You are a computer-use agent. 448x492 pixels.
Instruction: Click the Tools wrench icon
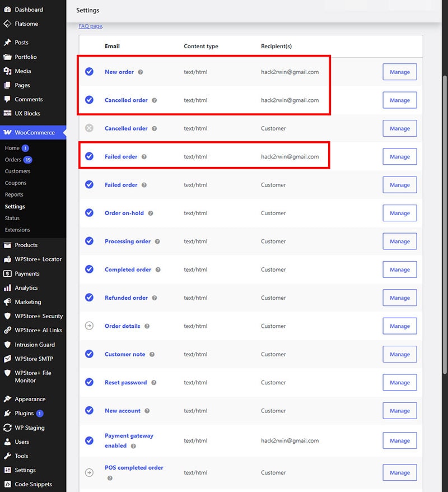click(7, 456)
